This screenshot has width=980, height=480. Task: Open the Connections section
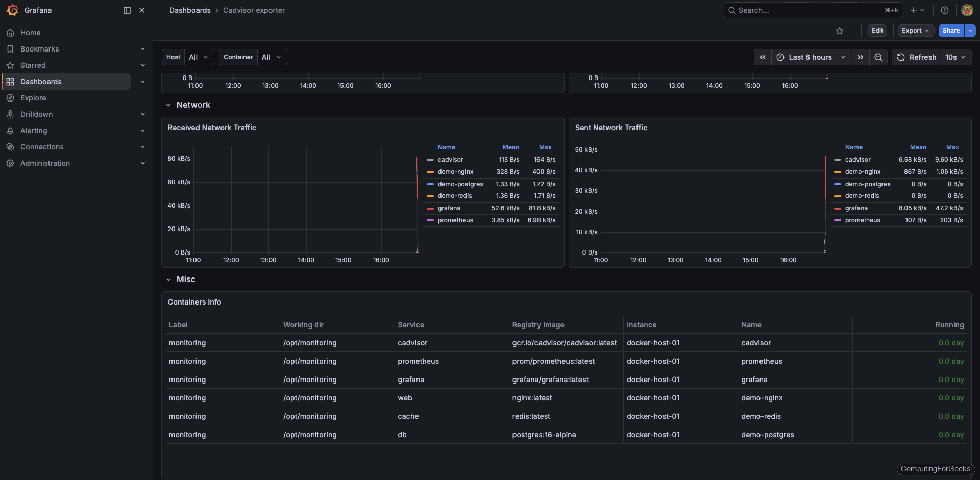41,147
